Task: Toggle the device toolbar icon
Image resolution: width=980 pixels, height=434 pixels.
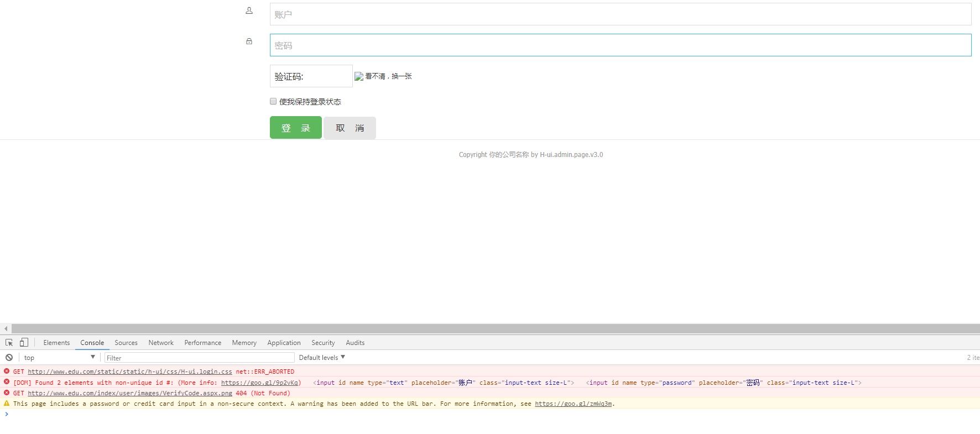Action: click(x=24, y=343)
